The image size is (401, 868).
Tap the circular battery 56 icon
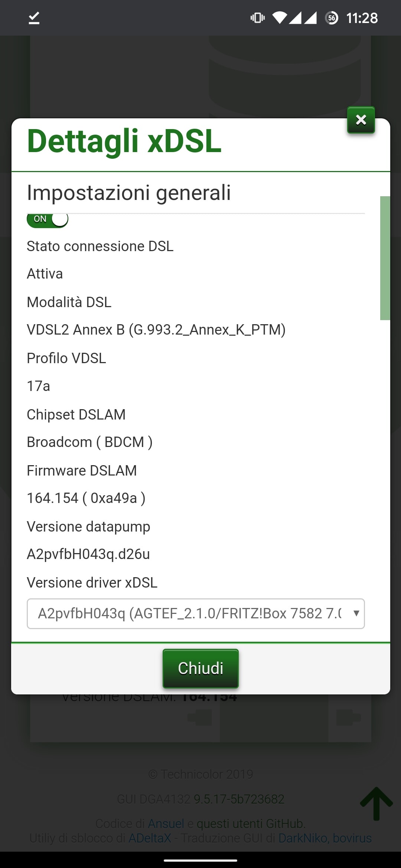332,18
